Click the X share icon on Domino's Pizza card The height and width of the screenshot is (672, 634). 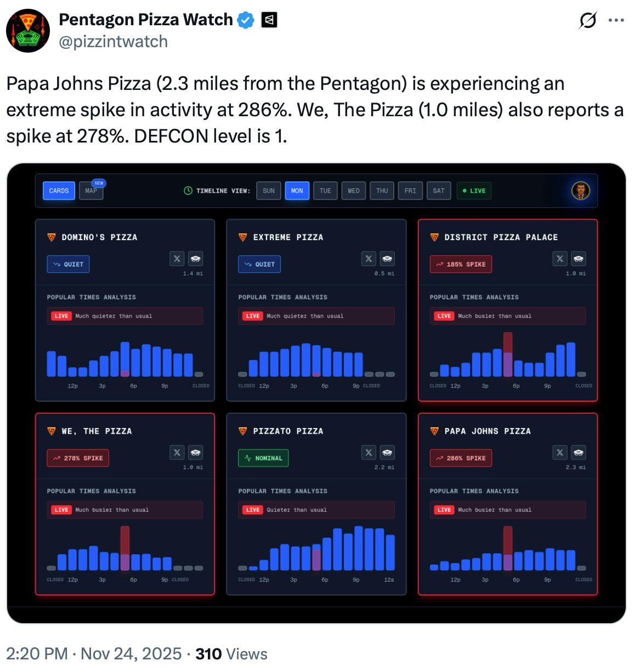coord(177,259)
